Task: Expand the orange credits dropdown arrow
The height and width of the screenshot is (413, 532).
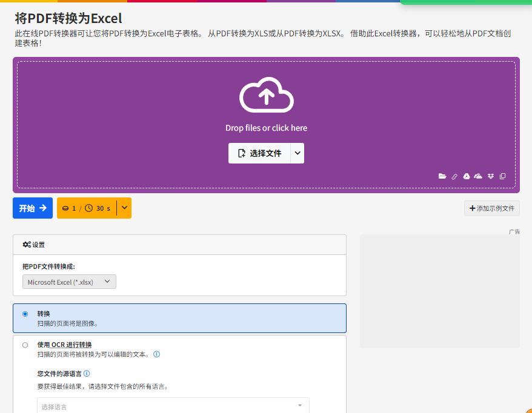Action: 124,208
